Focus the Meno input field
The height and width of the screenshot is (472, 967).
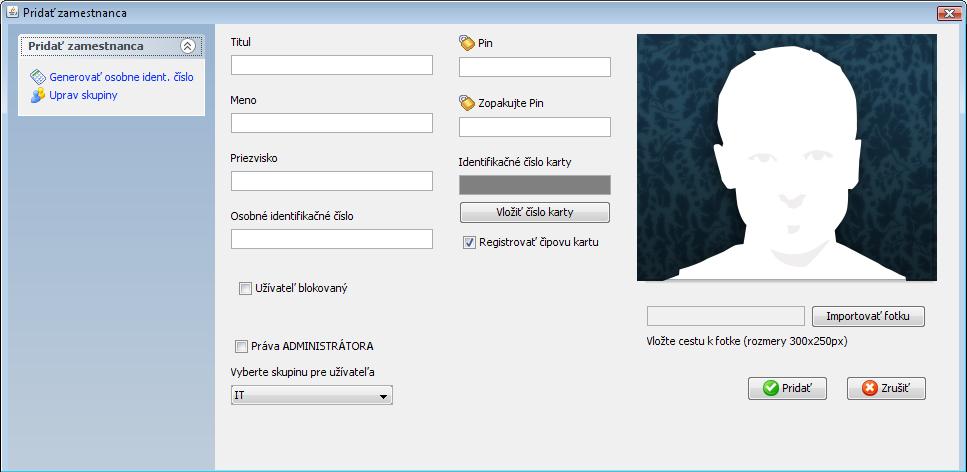pyautogui.click(x=332, y=123)
